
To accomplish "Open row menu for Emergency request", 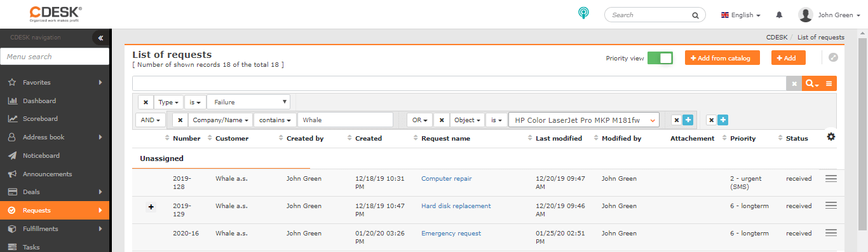I will (x=831, y=233).
